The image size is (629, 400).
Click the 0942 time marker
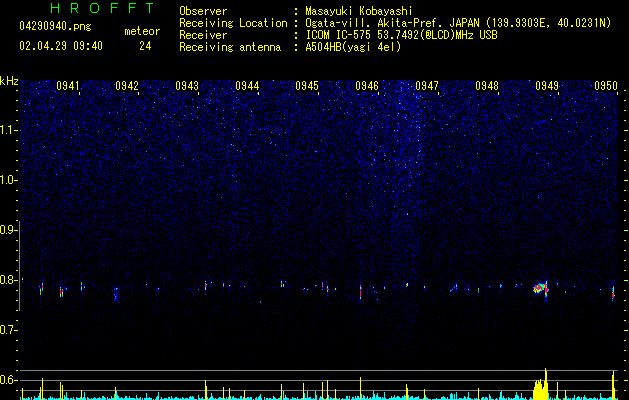tap(127, 86)
